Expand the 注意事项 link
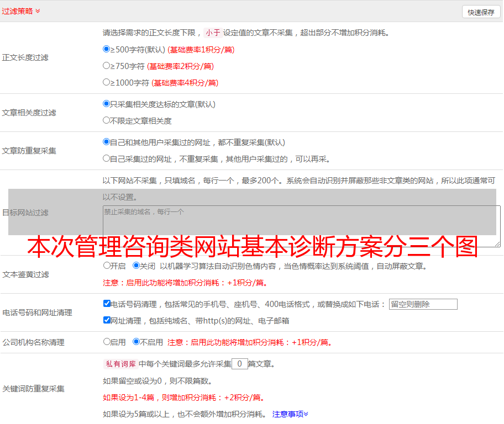 (290, 414)
